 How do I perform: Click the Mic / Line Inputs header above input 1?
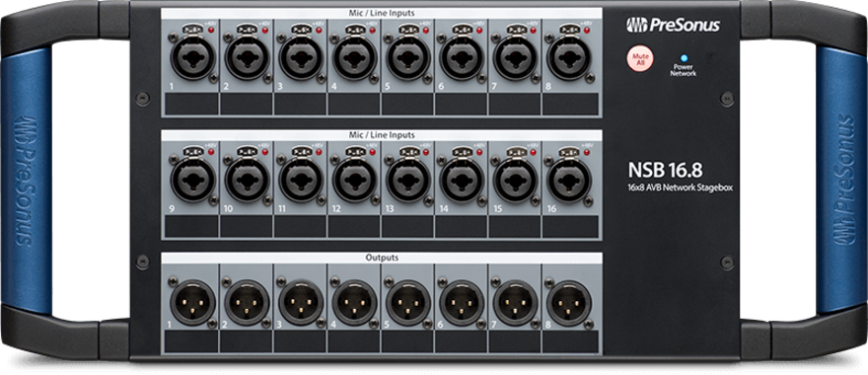pos(382,13)
